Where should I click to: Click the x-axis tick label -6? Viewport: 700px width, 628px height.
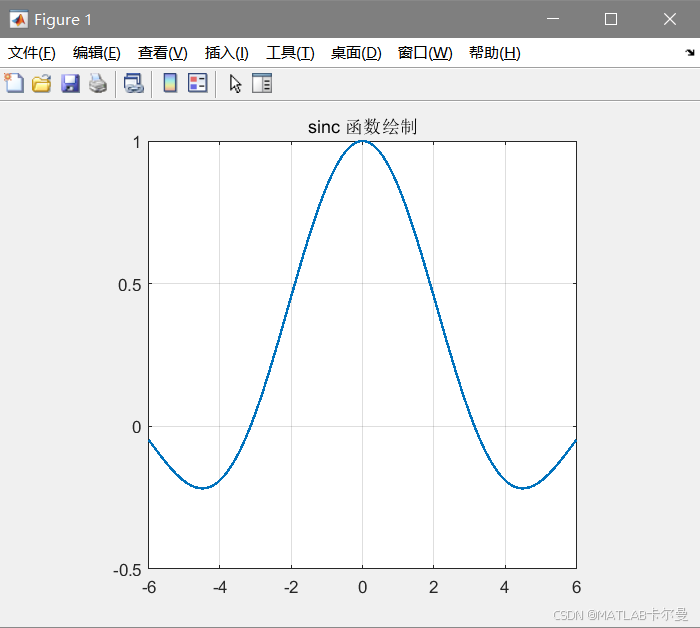[149, 587]
